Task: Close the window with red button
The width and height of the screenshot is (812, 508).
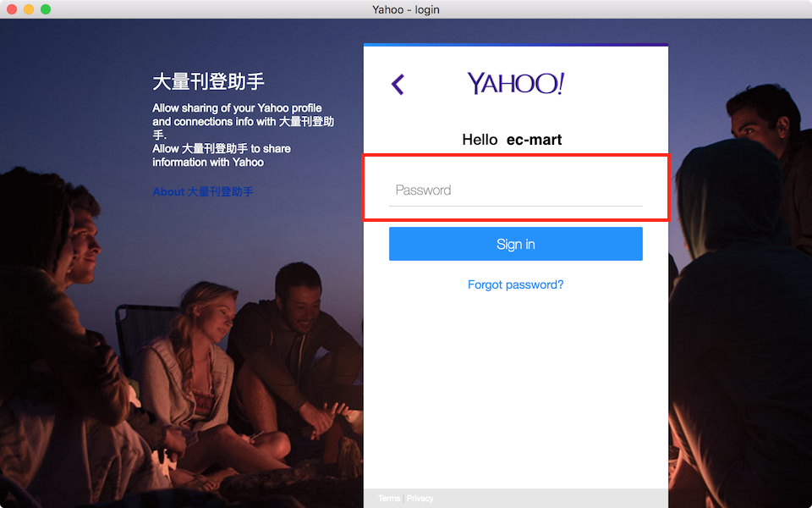Action: (x=12, y=9)
